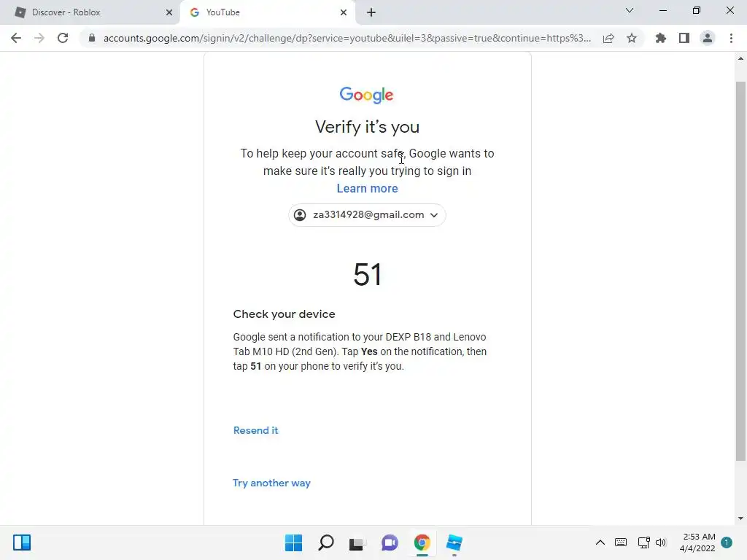Click Resend it

pos(256,430)
